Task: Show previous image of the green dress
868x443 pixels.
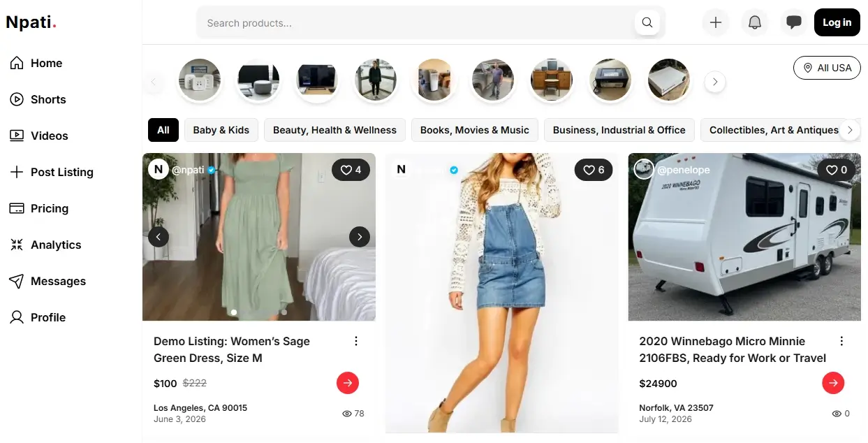Action: [159, 237]
